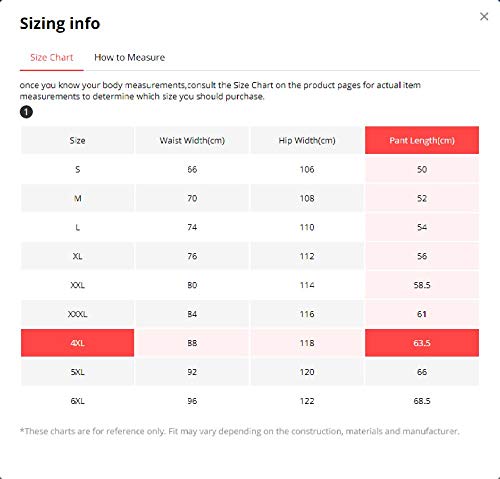Image resolution: width=500 pixels, height=479 pixels.
Task: Select the 5XL size cell
Action: (x=77, y=372)
